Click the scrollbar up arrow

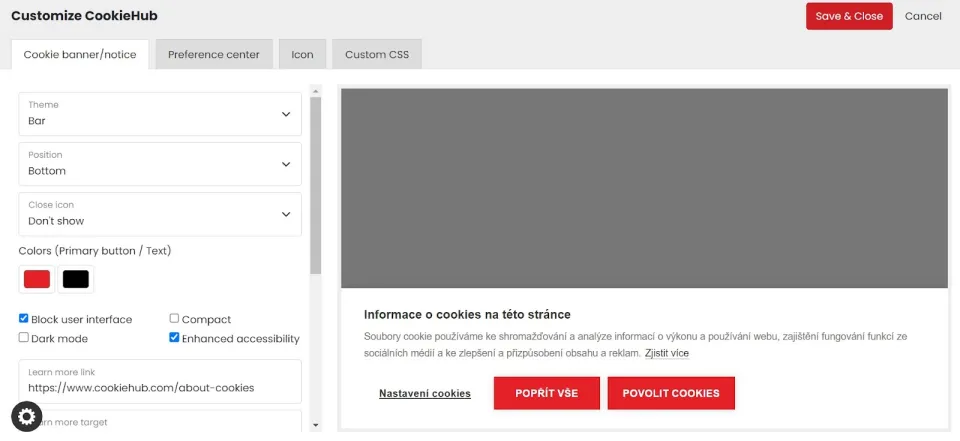315,92
